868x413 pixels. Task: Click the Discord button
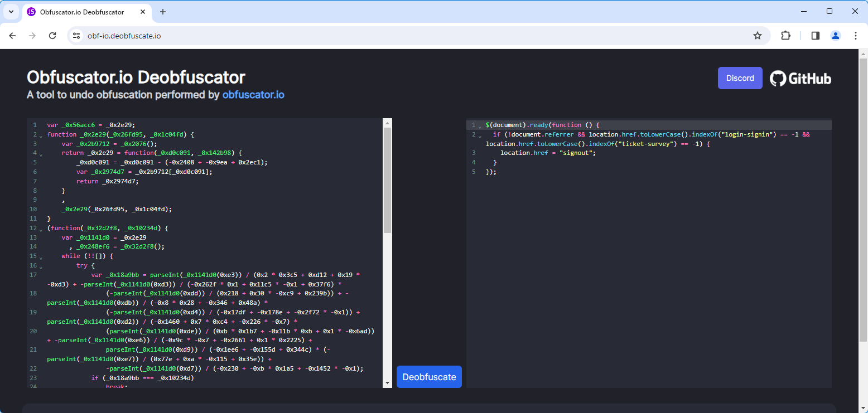point(740,78)
